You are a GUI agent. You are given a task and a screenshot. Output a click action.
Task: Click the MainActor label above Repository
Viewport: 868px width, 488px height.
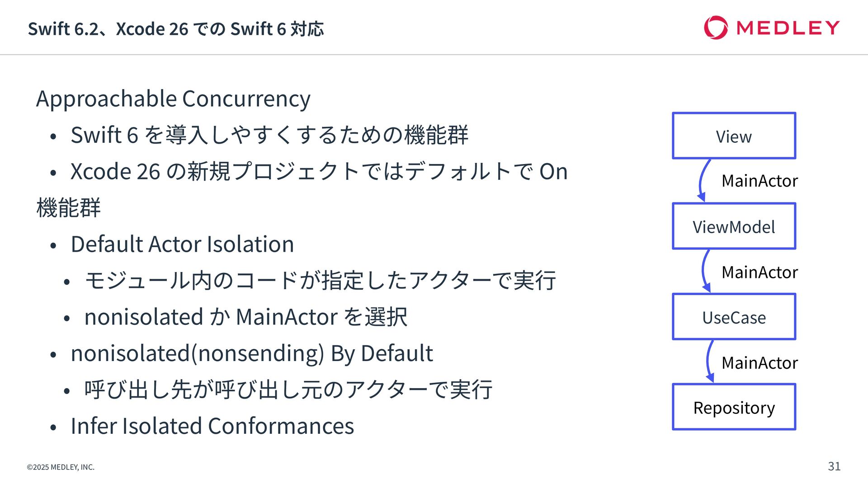pos(759,362)
